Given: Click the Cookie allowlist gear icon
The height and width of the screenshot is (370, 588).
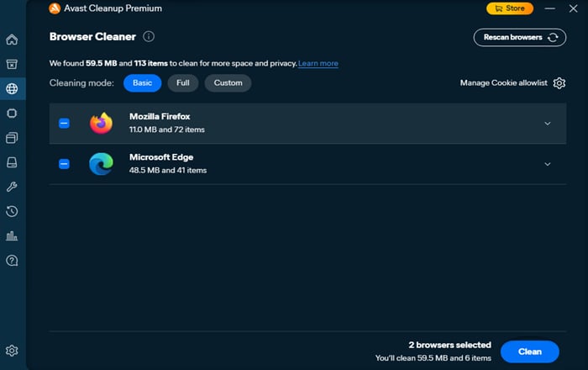Looking at the screenshot, I should click(559, 83).
